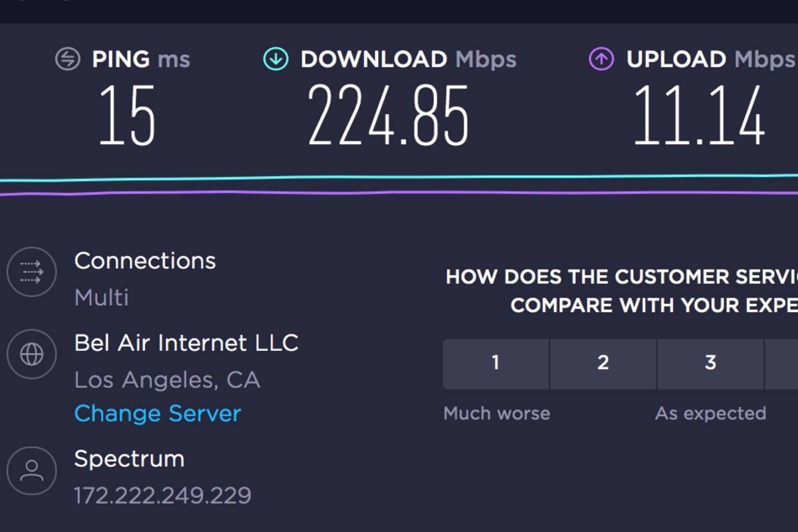798x532 pixels.
Task: Click the 15 ms ping result
Action: (127, 116)
